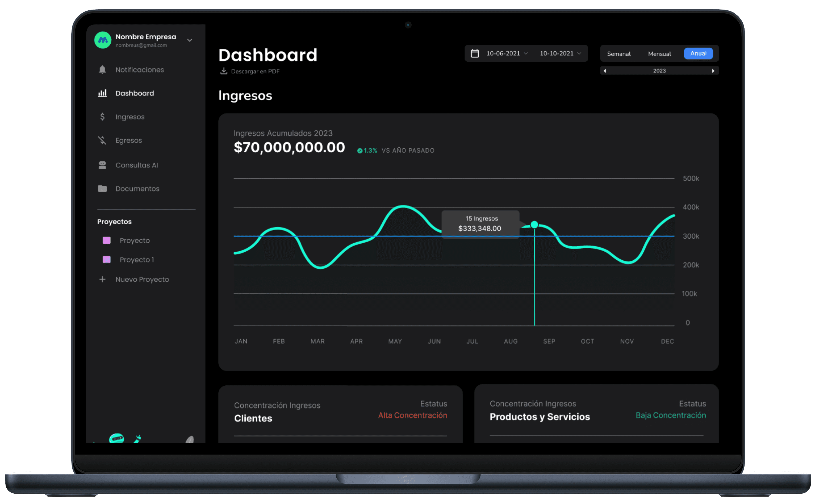This screenshot has width=815, height=504.
Task: Click the Consultas AI robot icon
Action: tap(102, 165)
